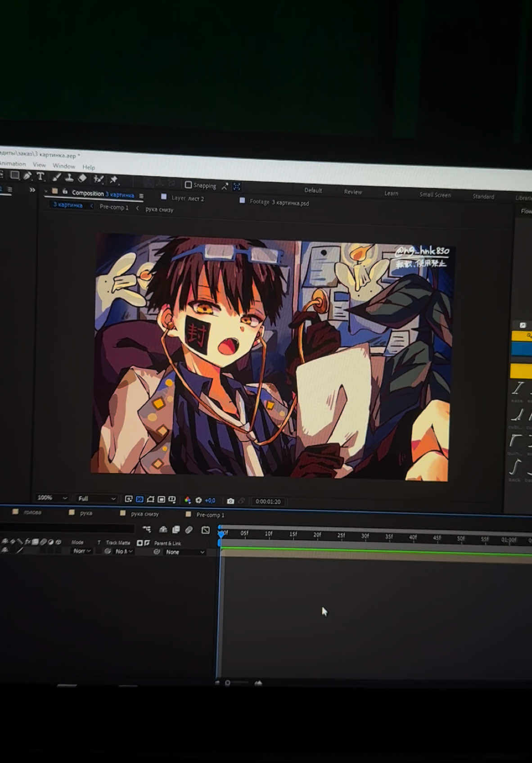Switch to the Standard workspace
The width and height of the screenshot is (532, 763).
tap(483, 197)
